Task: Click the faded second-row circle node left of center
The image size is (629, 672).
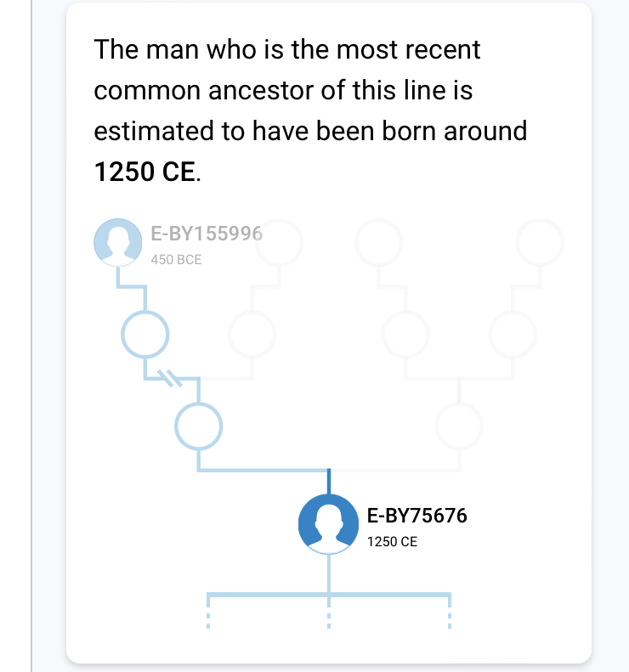Action: pyautogui.click(x=252, y=334)
